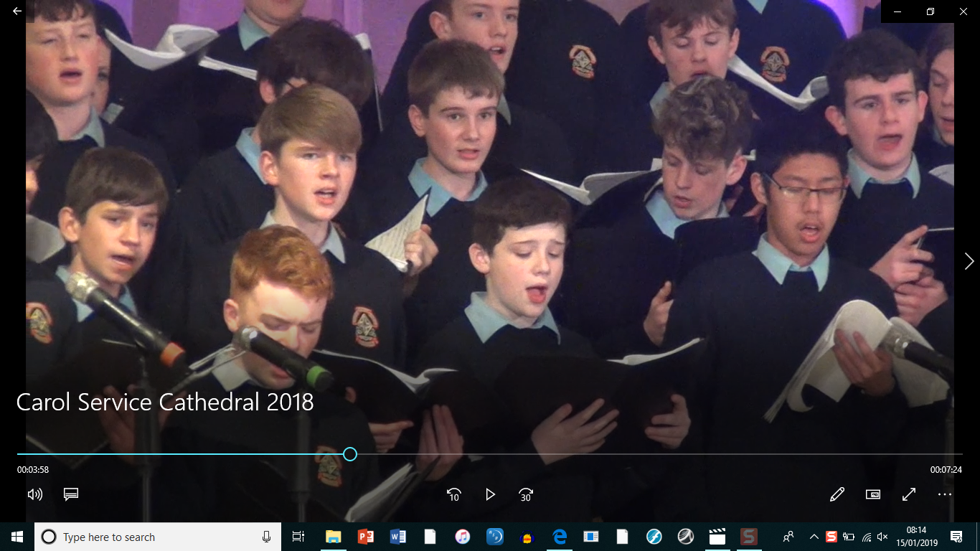Viewport: 980px width, 551px height.
Task: Click the seek bar playhead circle
Action: [x=350, y=454]
